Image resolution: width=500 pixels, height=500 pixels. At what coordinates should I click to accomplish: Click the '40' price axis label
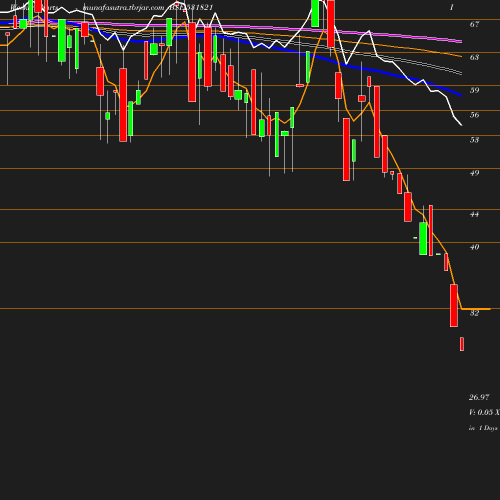point(474,247)
